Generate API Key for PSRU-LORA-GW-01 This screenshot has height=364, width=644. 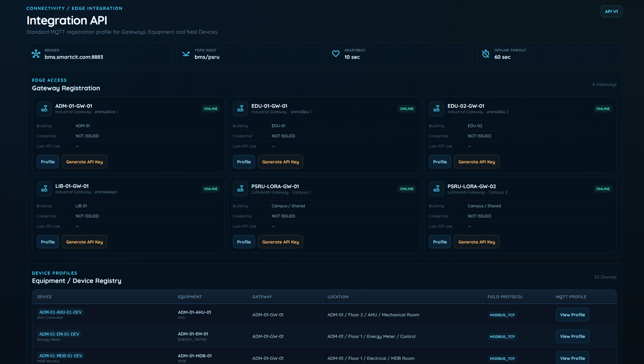click(x=281, y=242)
